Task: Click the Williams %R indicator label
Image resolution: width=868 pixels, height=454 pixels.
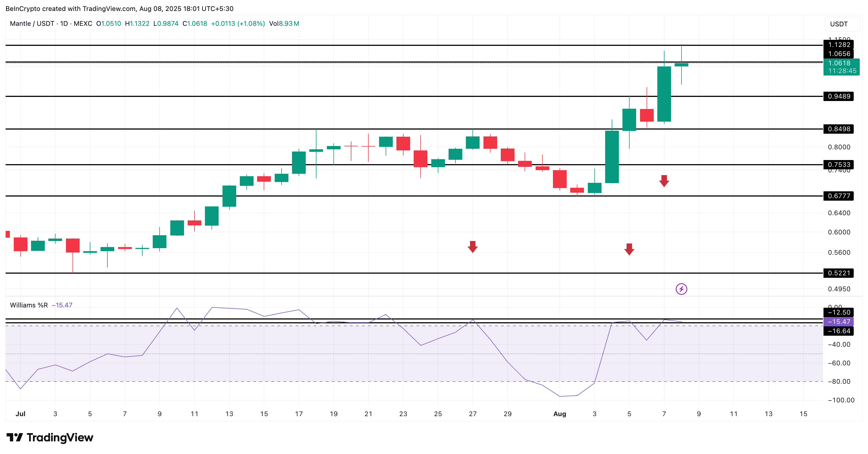Action: tap(29, 305)
